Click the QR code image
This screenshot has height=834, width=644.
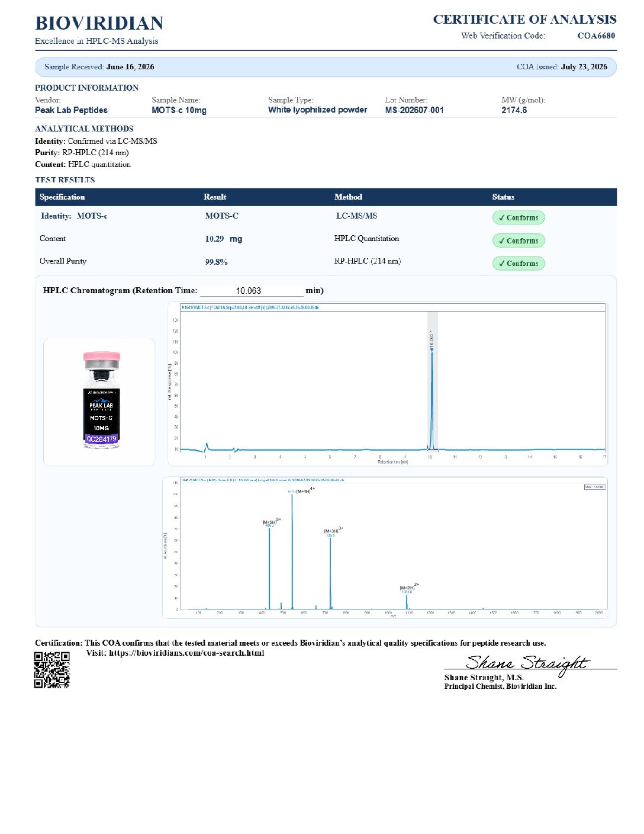[x=52, y=670]
